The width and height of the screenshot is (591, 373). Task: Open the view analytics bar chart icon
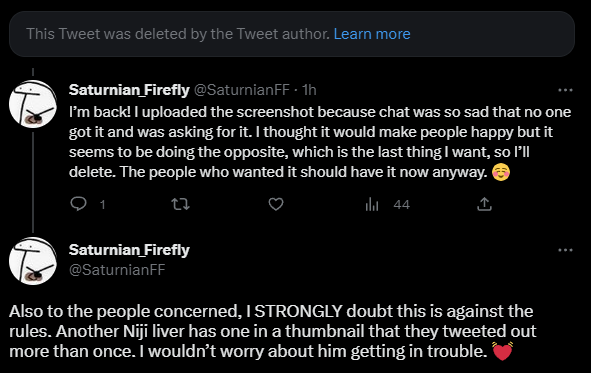click(372, 205)
